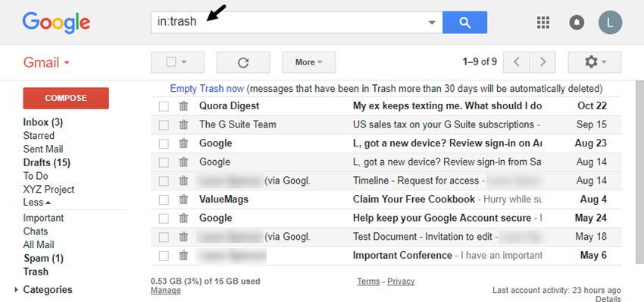
Task: Open the Starred folder
Action: tap(39, 135)
